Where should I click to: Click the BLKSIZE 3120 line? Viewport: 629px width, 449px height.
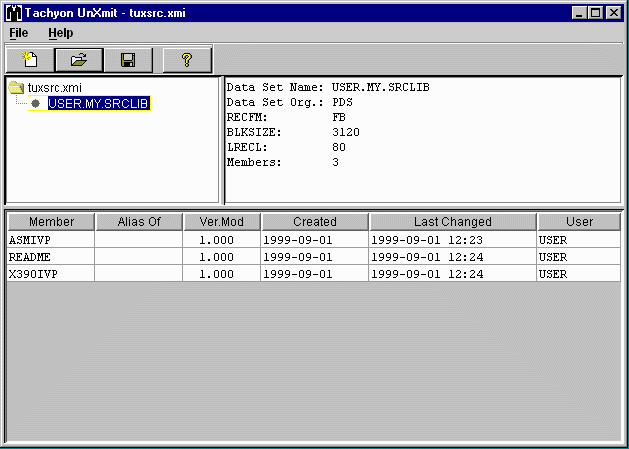point(293,132)
